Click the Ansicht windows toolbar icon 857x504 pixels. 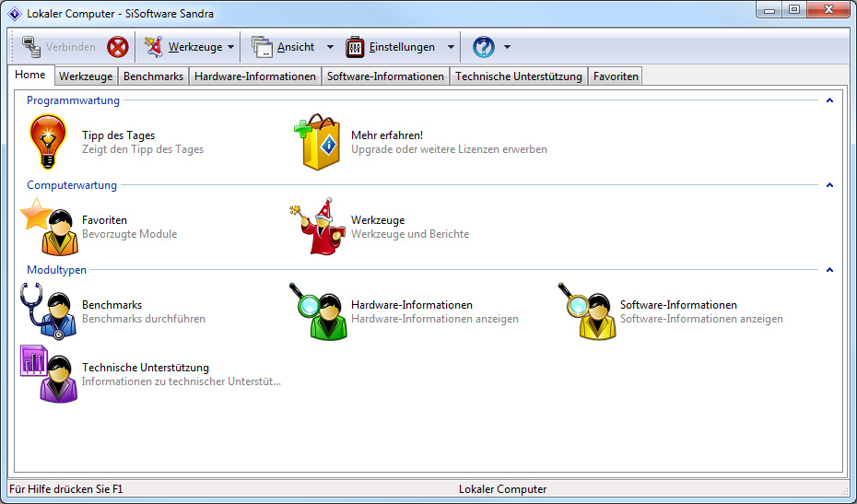tap(262, 47)
